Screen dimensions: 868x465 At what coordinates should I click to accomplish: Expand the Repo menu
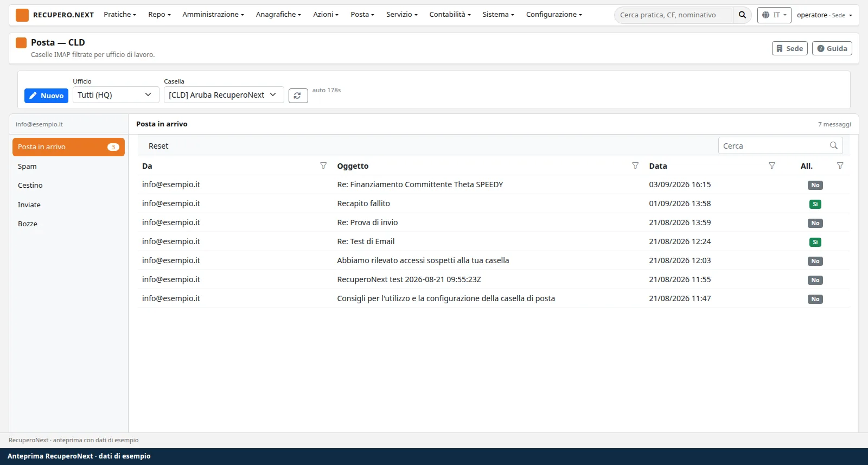coord(159,15)
